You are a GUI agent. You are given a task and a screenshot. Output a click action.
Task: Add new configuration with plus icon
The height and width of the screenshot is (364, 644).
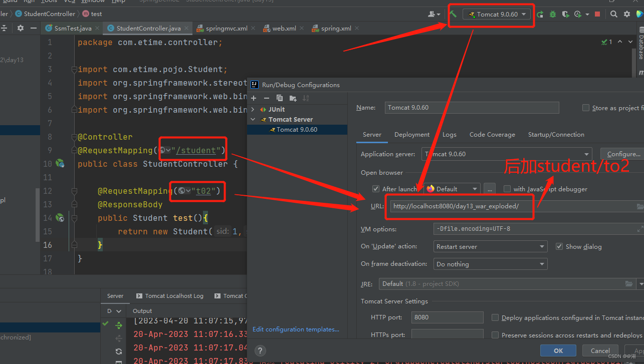pos(254,98)
